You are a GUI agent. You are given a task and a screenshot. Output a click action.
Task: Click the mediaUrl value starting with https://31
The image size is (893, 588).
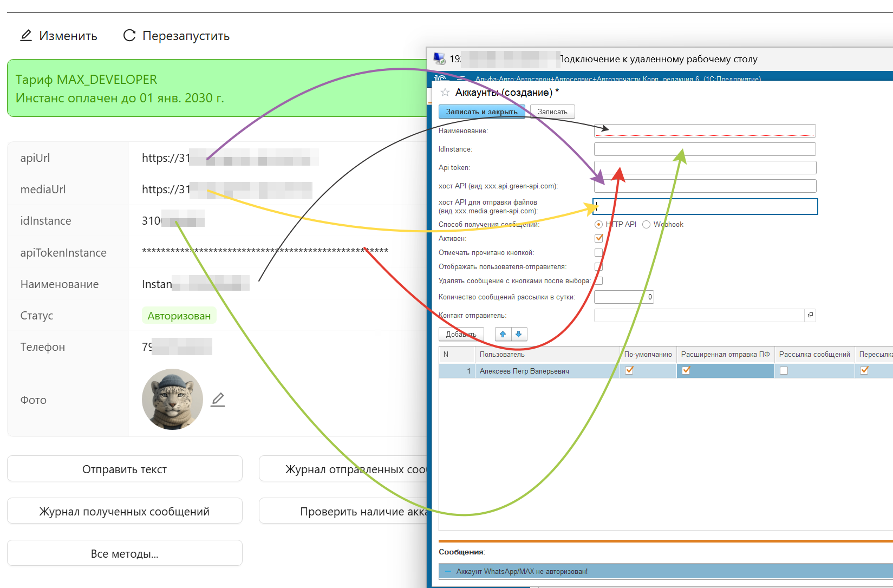227,190
